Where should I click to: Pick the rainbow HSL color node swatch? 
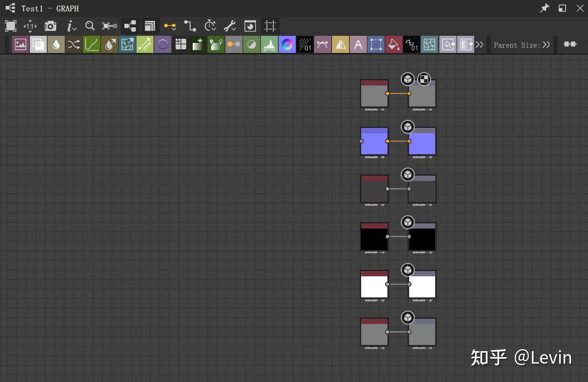(x=287, y=44)
